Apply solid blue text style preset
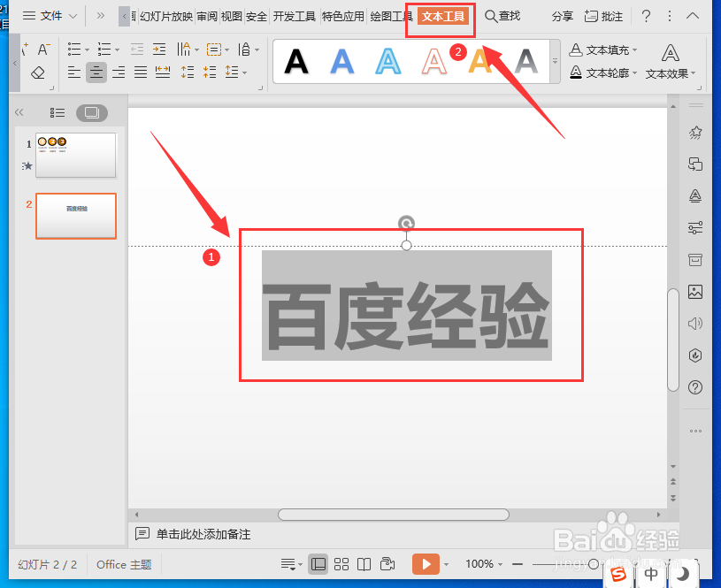 click(x=342, y=61)
